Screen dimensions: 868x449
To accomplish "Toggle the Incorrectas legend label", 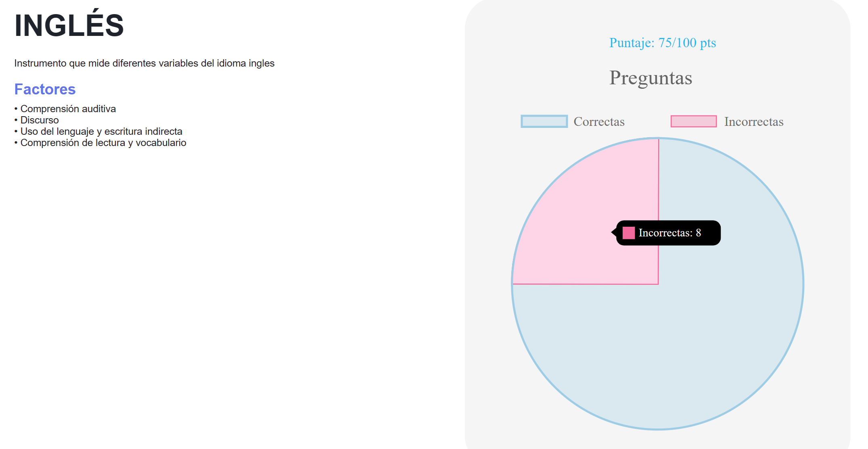I will click(x=753, y=122).
